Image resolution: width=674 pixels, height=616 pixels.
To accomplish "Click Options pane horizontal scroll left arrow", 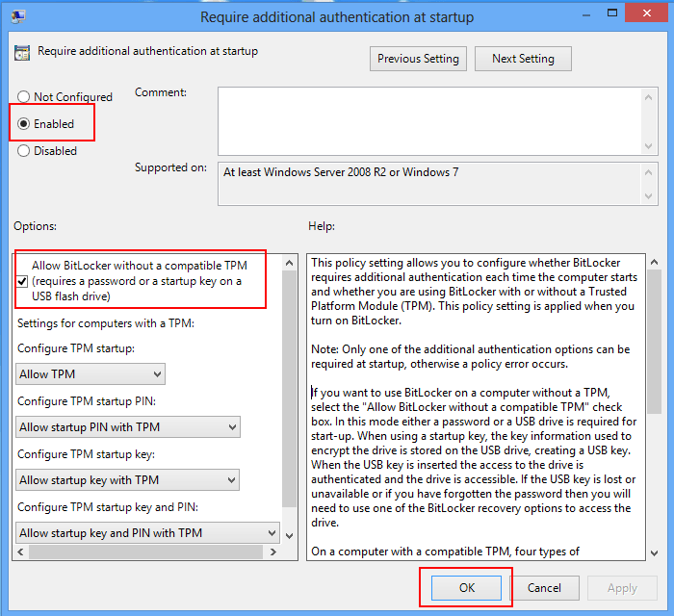I will click(20, 552).
